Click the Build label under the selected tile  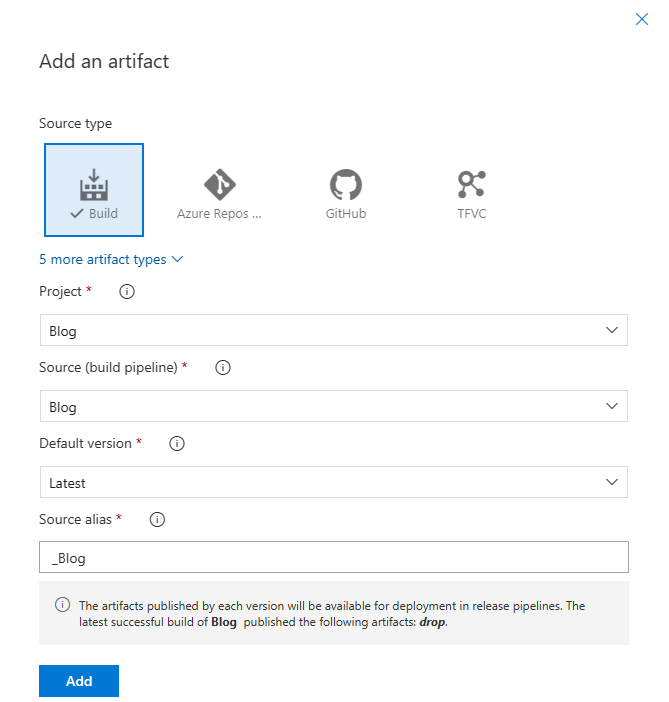pyautogui.click(x=103, y=213)
